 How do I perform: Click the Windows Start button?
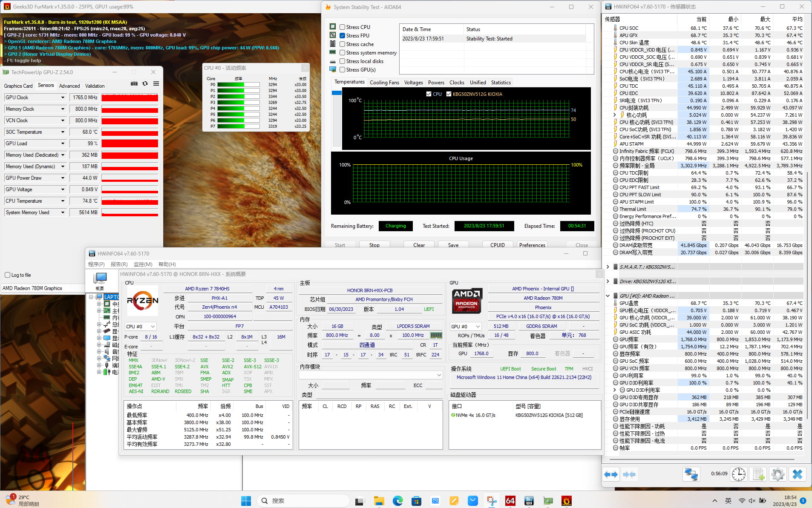(x=246, y=501)
